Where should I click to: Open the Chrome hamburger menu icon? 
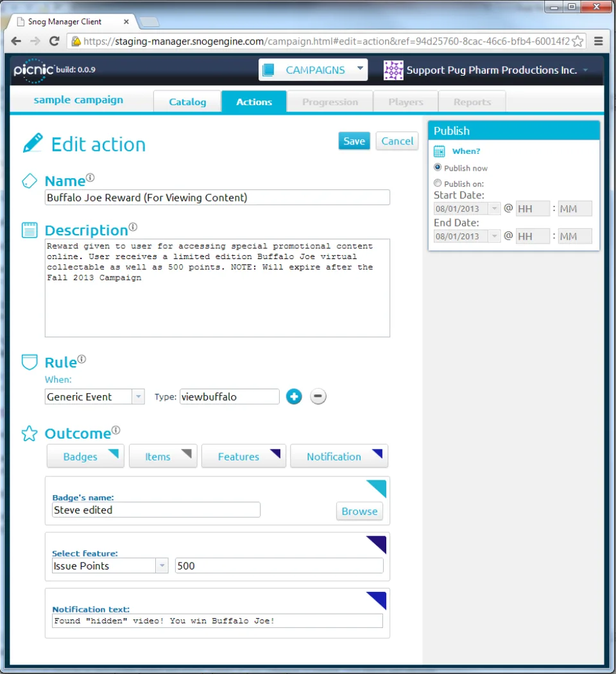[598, 41]
